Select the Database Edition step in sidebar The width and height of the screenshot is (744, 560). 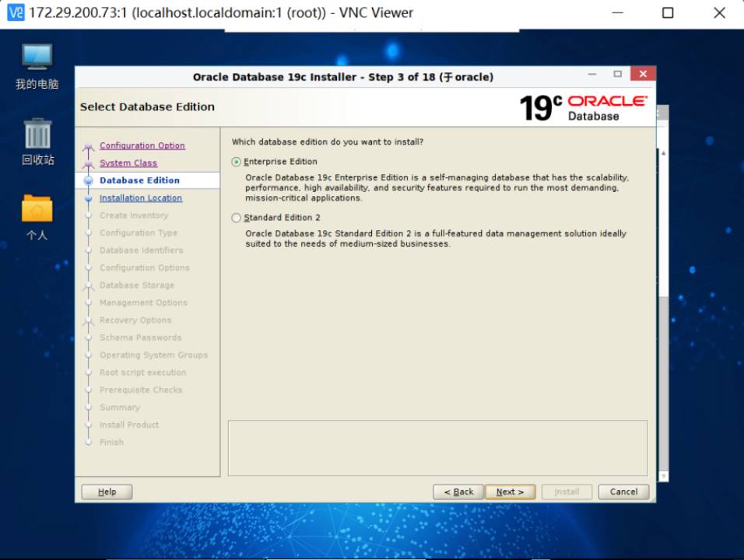tap(139, 180)
